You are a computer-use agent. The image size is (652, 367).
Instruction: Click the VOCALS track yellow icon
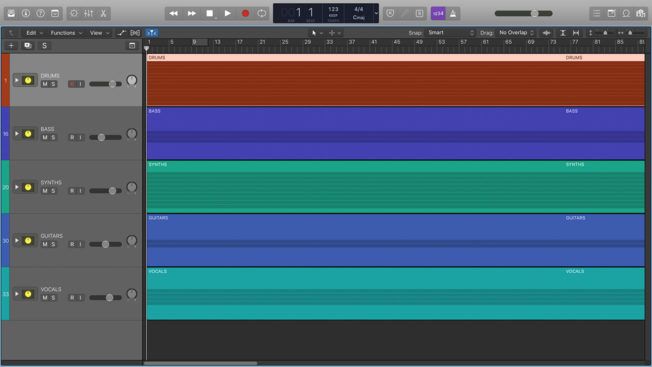pyautogui.click(x=28, y=294)
